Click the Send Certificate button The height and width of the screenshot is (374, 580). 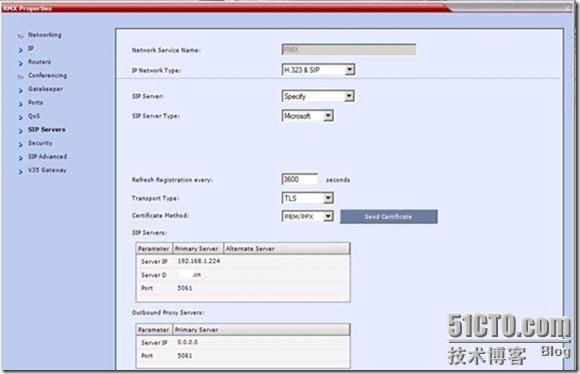coord(389,217)
